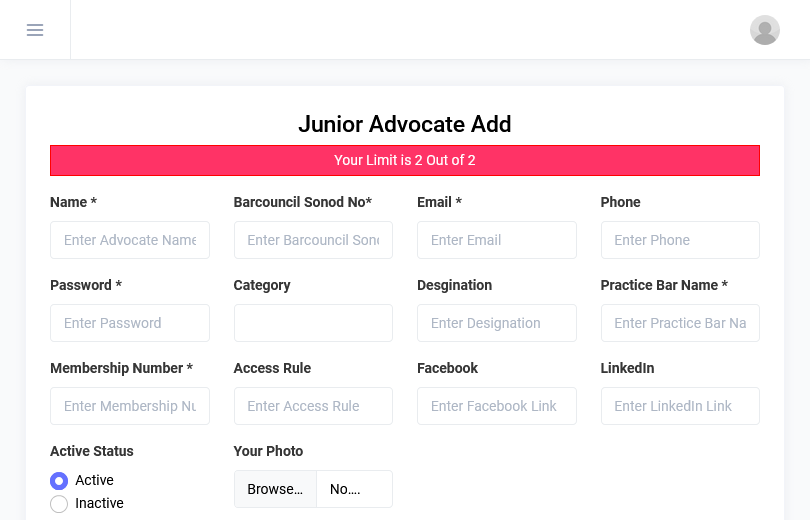Screen dimensions: 810x520
Task: Click the Name input field
Action: (130, 240)
